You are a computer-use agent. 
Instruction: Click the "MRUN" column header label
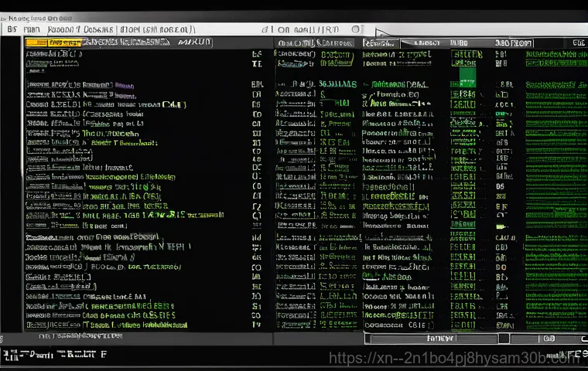193,43
